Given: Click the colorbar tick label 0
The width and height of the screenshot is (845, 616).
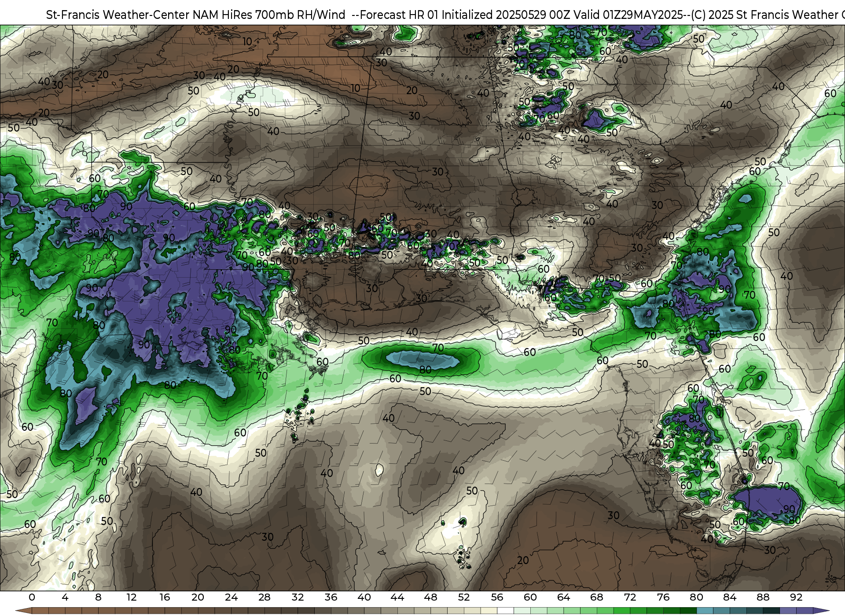Looking at the screenshot, I should click(32, 597).
